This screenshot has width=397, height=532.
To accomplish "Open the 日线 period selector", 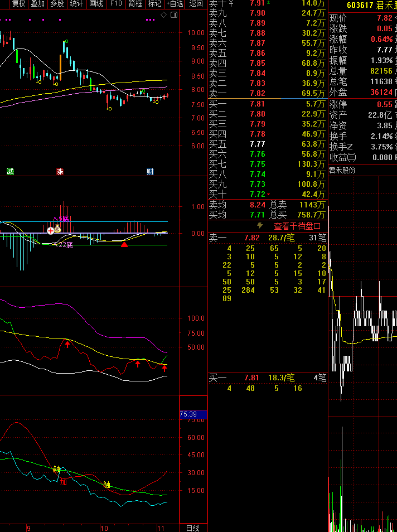I will (192, 528).
